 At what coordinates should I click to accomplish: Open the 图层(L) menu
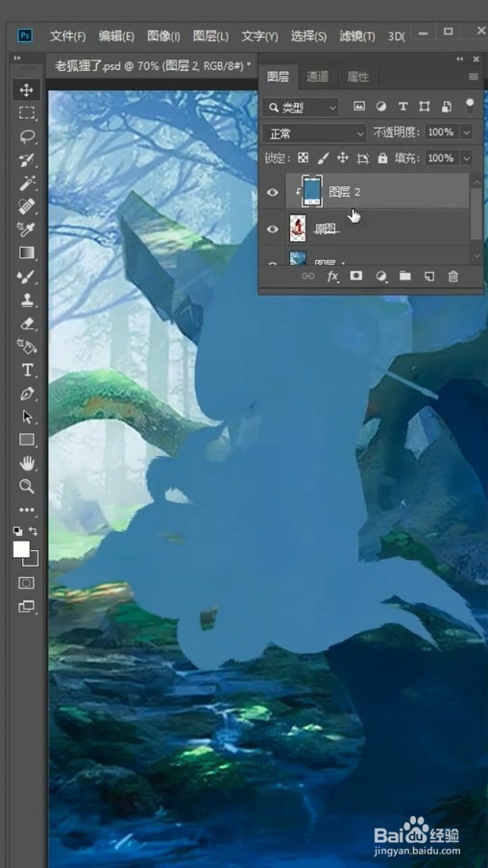tap(210, 36)
